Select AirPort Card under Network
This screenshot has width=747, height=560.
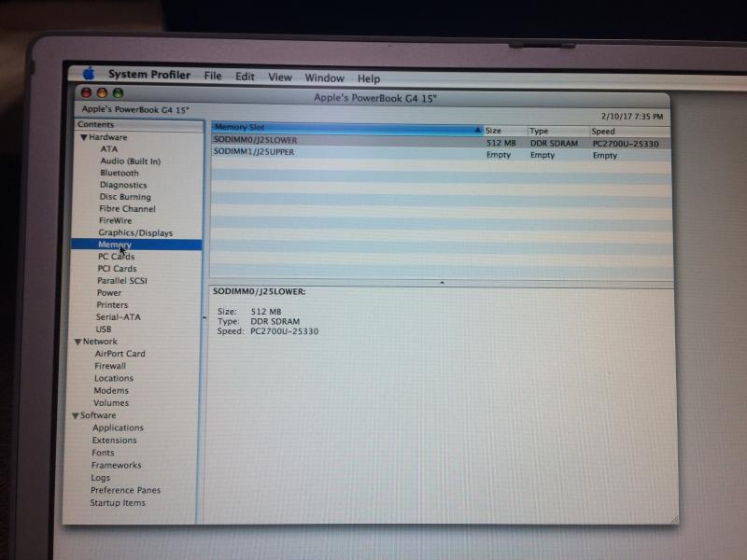pyautogui.click(x=120, y=354)
